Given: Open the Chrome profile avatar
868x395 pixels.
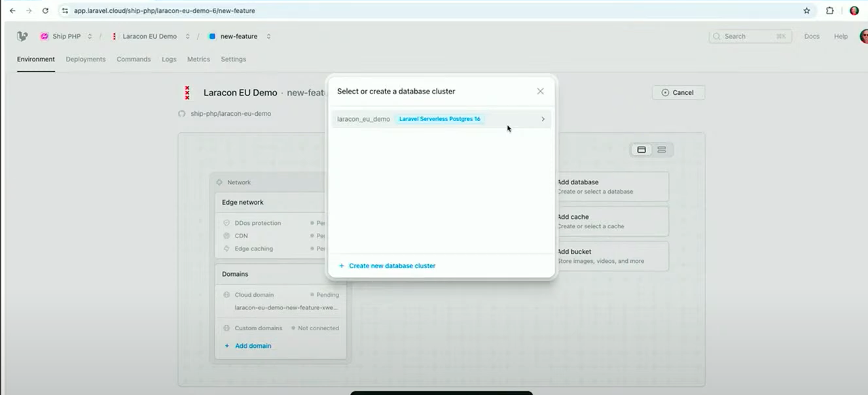Looking at the screenshot, I should point(854,10).
